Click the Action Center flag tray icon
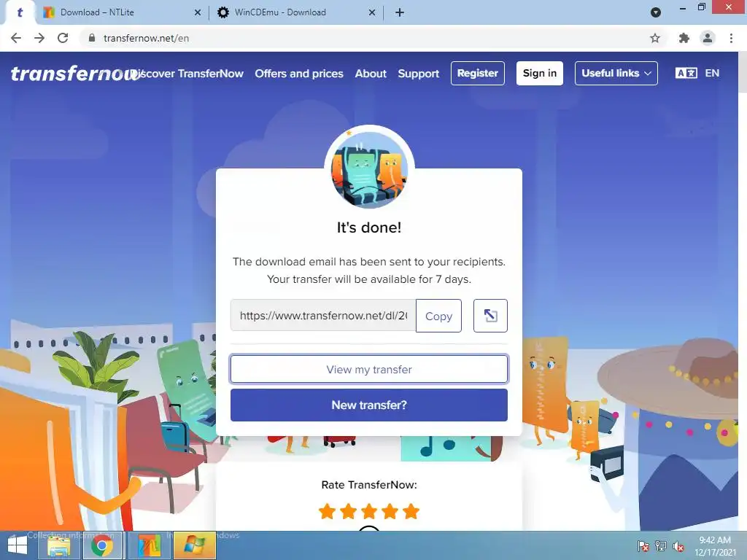 tap(643, 546)
